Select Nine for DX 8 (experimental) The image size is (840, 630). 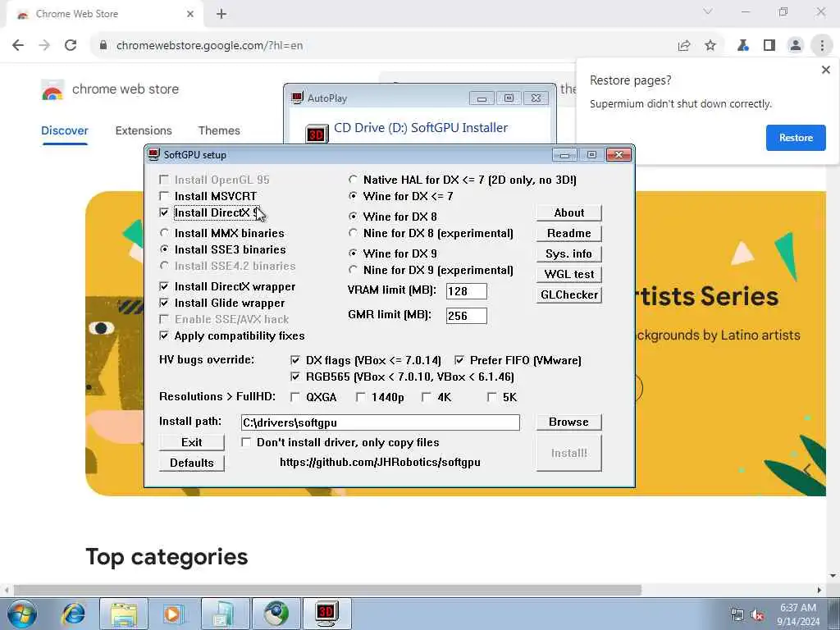[353, 233]
